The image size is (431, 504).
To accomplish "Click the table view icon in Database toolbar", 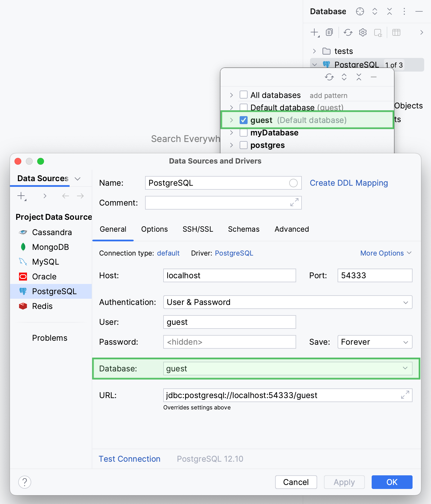I will coord(396,33).
